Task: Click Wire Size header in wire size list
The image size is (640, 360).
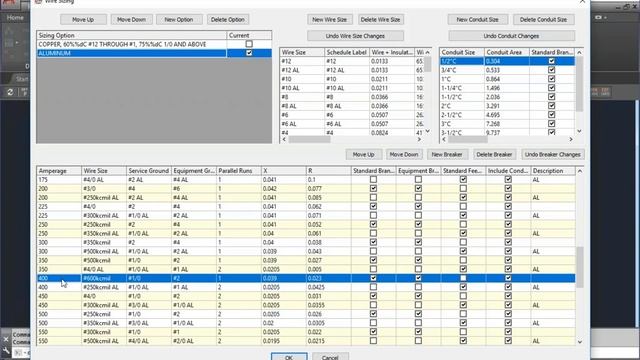Action: 302,52
